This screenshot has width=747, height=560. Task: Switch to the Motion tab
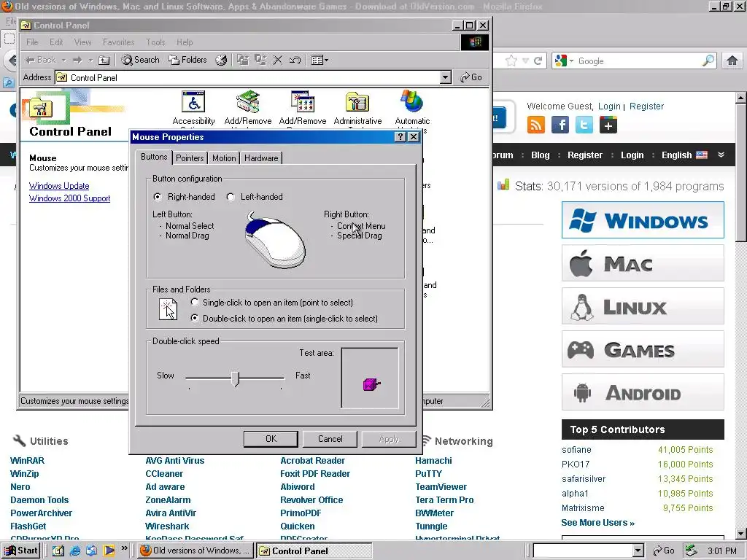point(224,158)
